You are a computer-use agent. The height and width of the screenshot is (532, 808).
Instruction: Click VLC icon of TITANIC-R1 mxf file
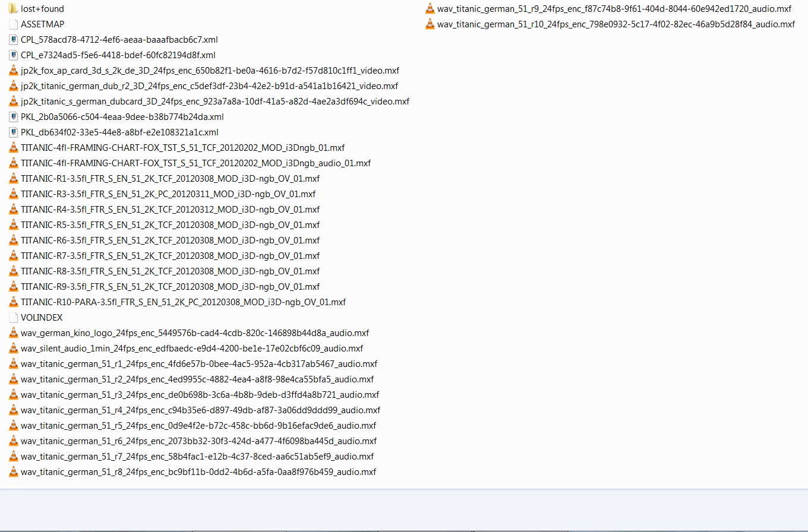tap(13, 179)
